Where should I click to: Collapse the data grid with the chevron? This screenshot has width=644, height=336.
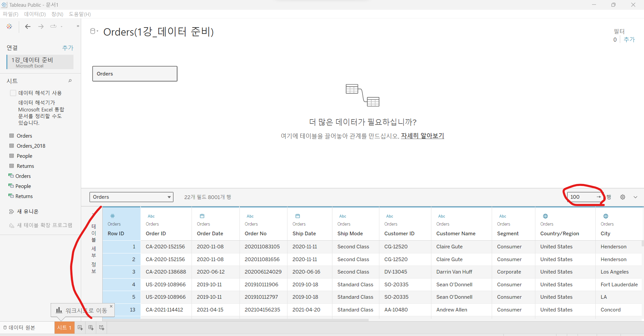635,197
